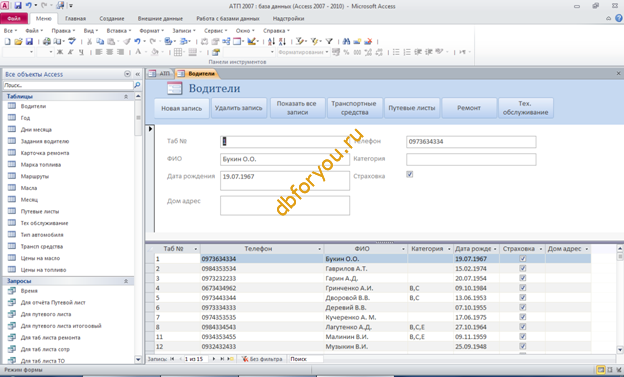The width and height of the screenshot is (624, 377).
Task: Open the font name combo box
Action: [18, 52]
